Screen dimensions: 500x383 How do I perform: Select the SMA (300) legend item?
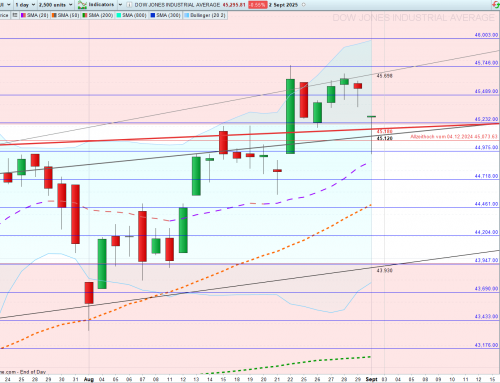pos(165,15)
